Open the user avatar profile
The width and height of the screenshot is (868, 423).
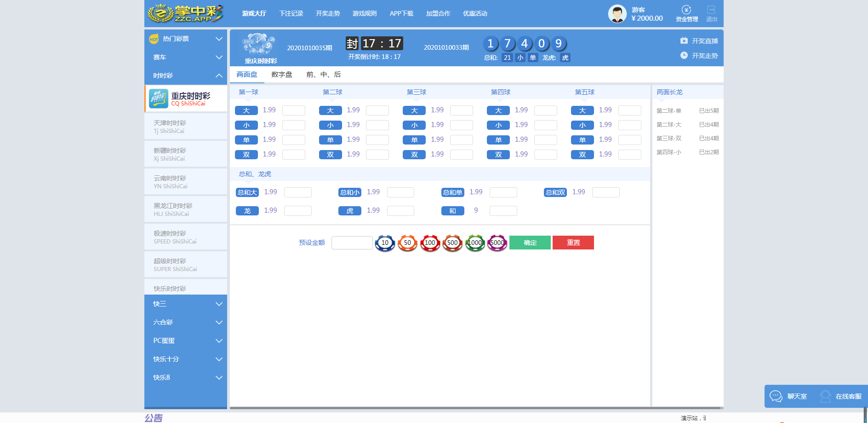[x=617, y=14]
